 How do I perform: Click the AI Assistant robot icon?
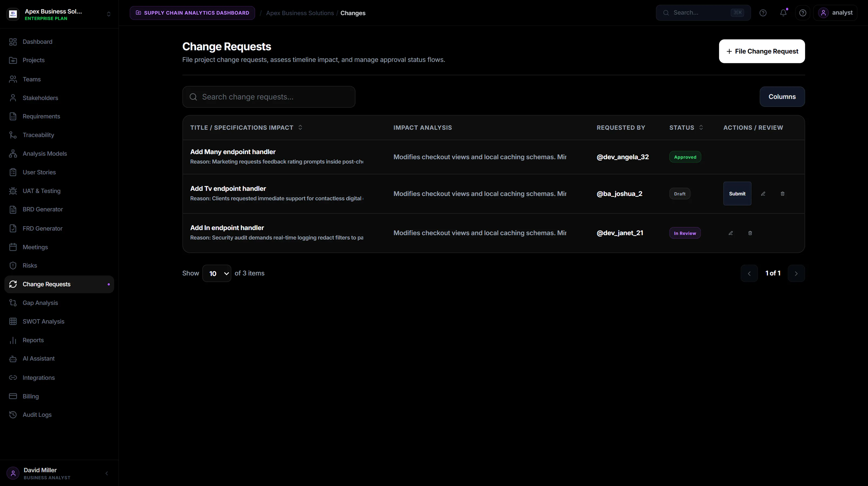[13, 359]
